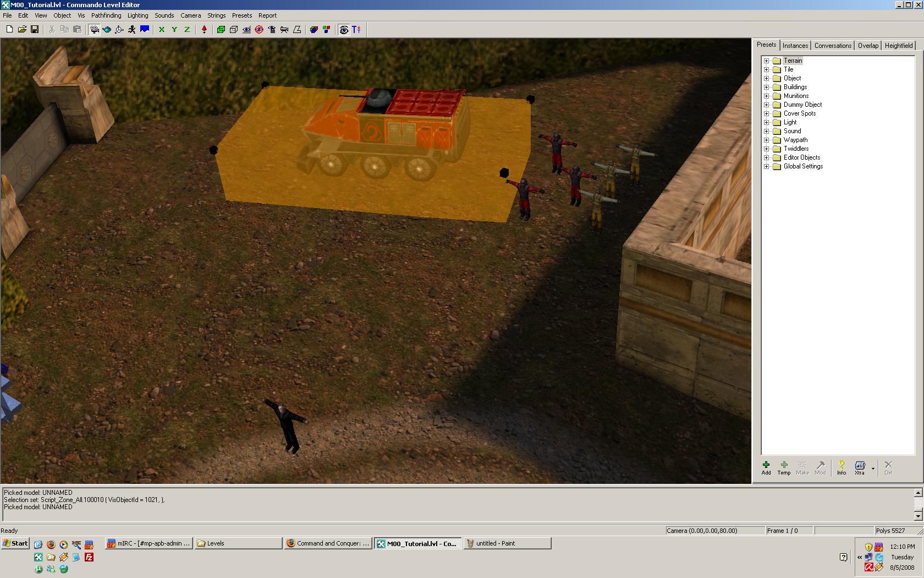The image size is (924, 578).
Task: Switch to the Instances tab
Action: (x=795, y=46)
